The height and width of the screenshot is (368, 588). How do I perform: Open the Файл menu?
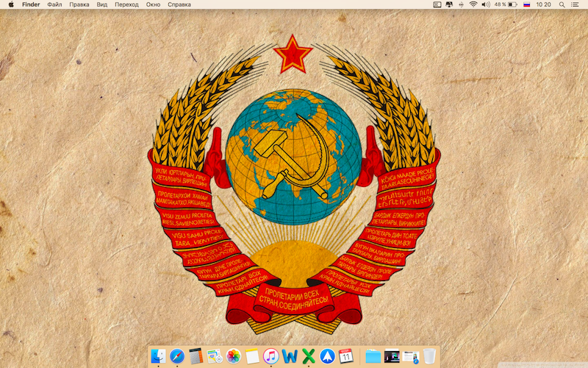pos(54,4)
